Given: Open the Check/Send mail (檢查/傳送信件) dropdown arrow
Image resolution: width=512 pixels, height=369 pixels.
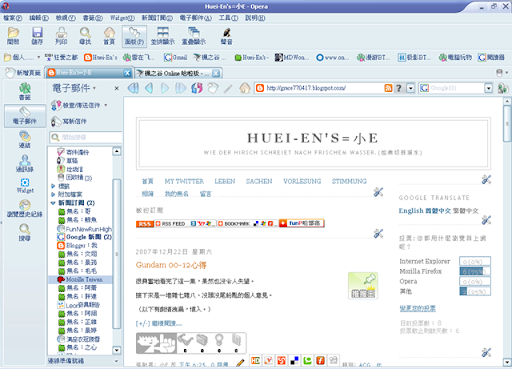Looking at the screenshot, I should pos(106,105).
